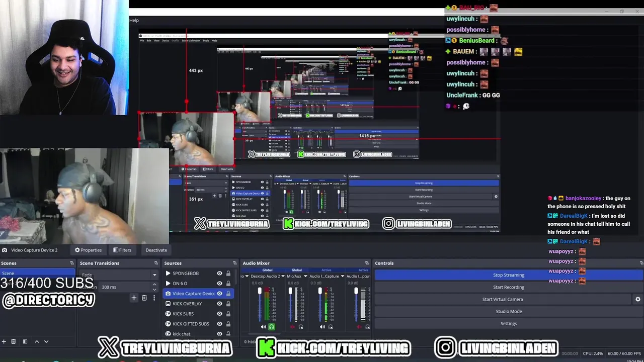The image size is (644, 362).
Task: Toggle lock on KICK OVERLAY source
Action: pyautogui.click(x=228, y=304)
